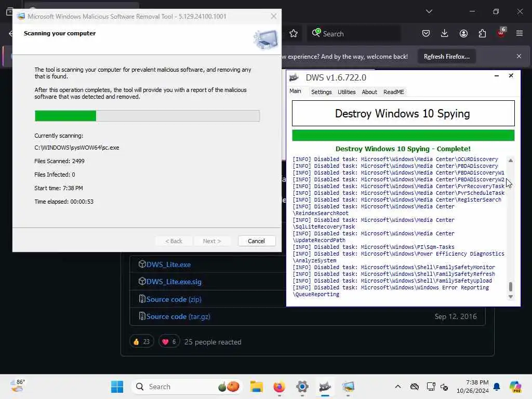Toggle the heart reaction with 6

[169, 342]
